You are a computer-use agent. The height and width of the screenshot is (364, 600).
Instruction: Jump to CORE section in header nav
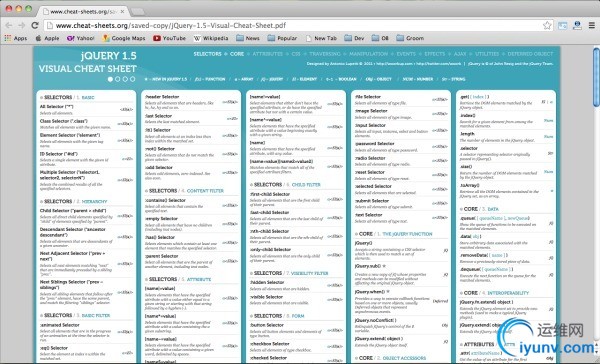[237, 54]
